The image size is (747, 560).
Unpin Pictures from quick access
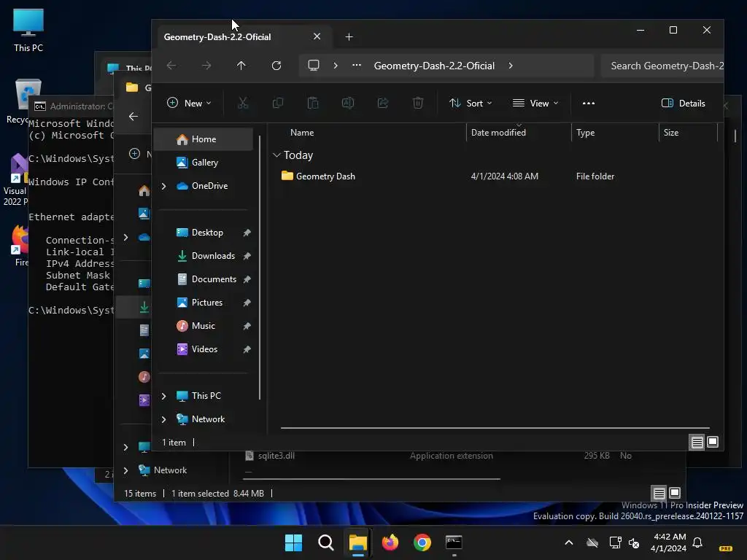coord(247,303)
